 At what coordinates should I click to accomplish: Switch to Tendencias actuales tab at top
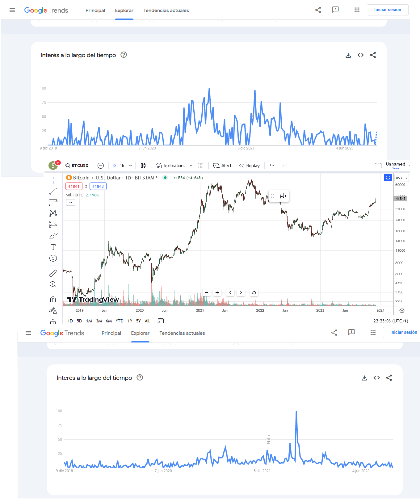point(166,10)
